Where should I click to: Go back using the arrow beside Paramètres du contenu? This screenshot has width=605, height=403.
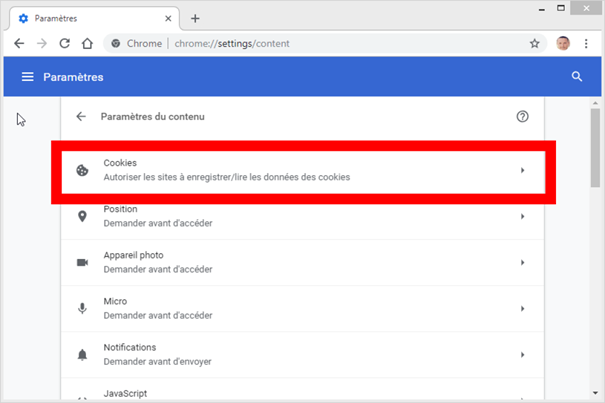[x=81, y=117]
